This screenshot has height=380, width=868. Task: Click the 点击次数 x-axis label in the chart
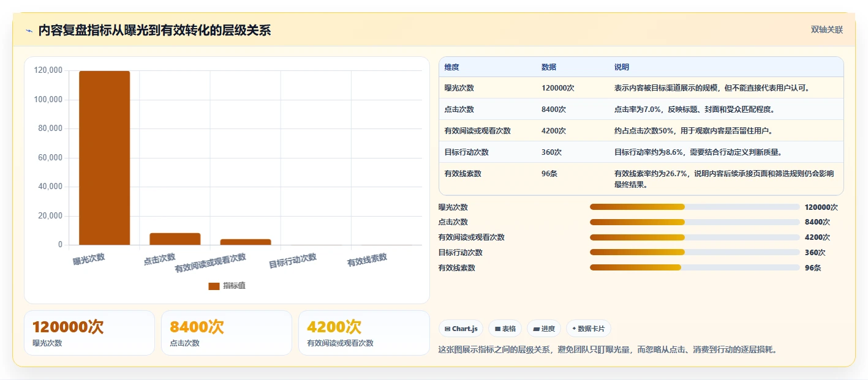pyautogui.click(x=159, y=259)
